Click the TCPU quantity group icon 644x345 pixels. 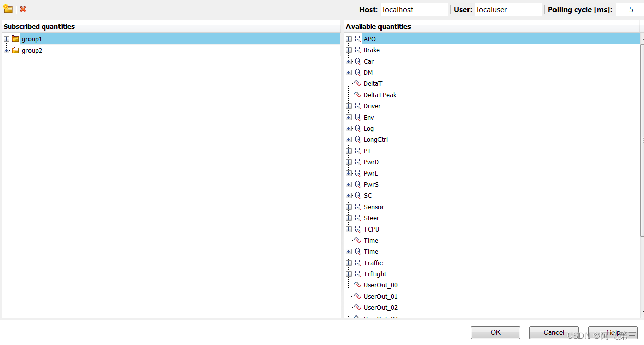pyautogui.click(x=358, y=229)
